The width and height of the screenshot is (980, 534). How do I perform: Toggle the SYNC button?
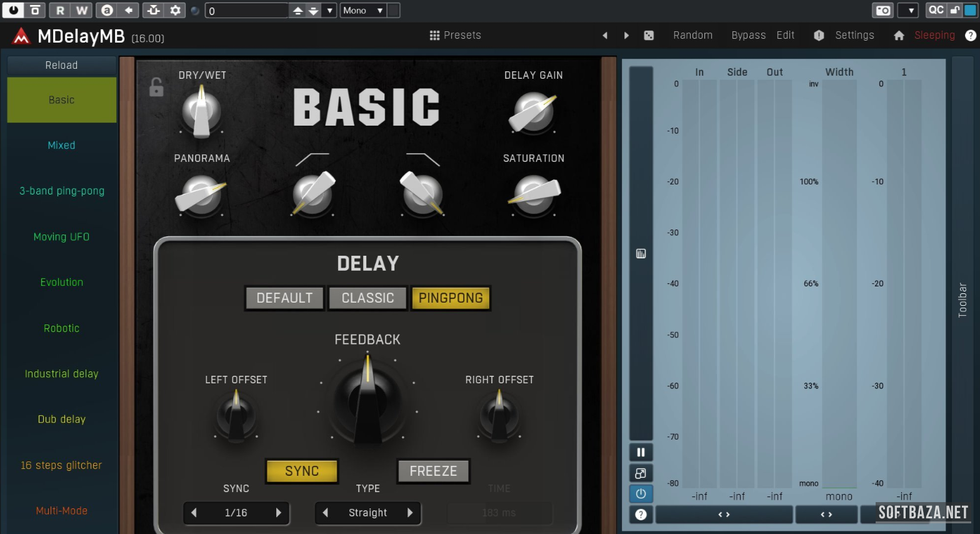pos(302,471)
